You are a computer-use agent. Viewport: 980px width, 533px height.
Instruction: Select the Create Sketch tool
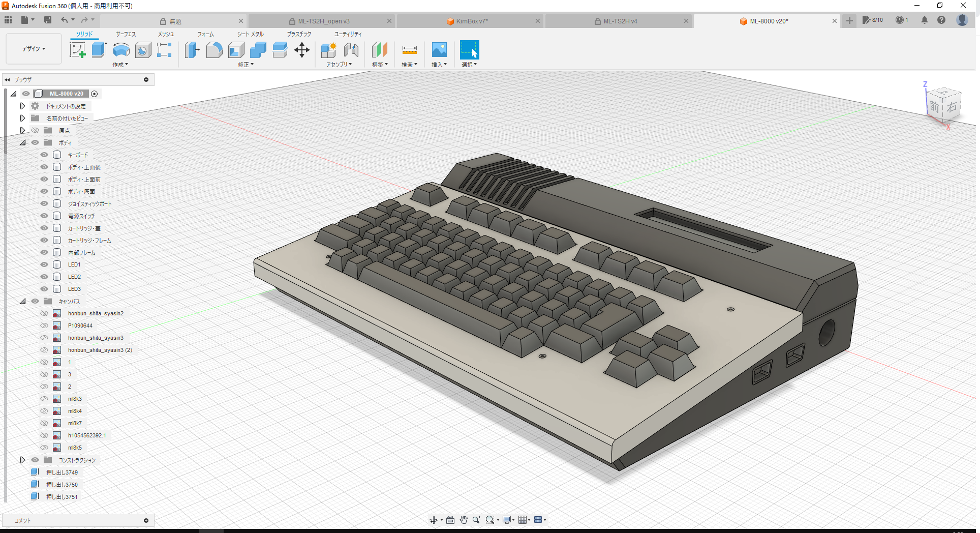point(78,50)
